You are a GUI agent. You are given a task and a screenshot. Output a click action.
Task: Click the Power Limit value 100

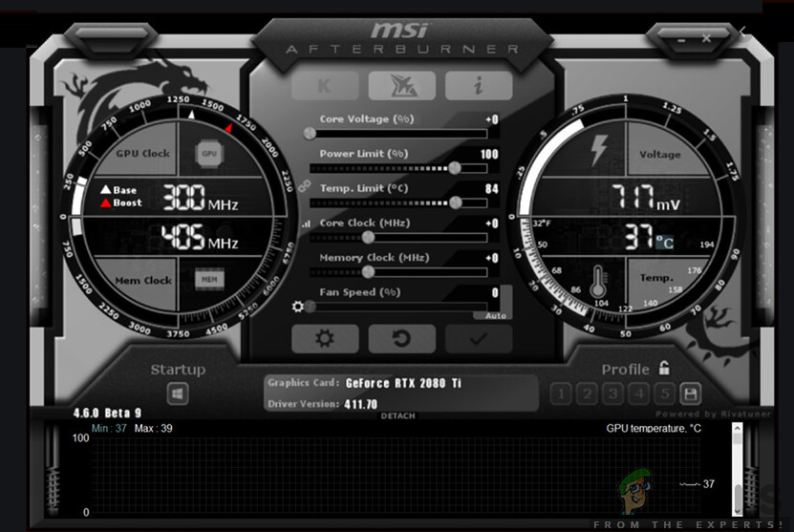489,155
